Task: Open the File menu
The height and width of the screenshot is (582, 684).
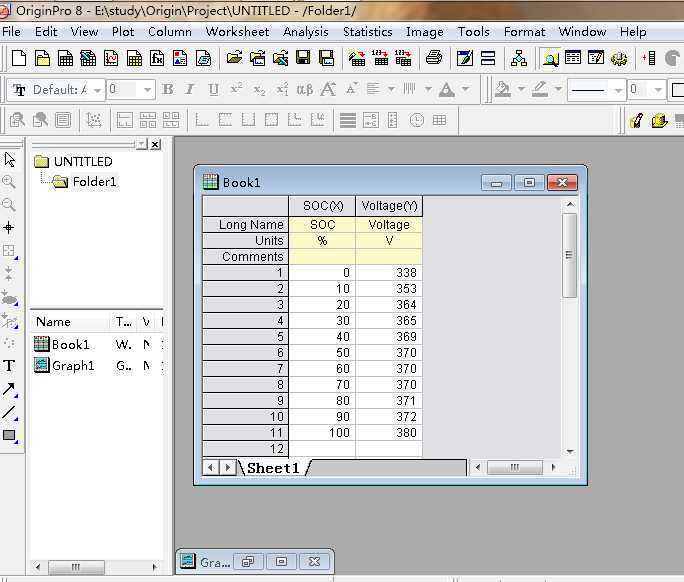Action: (x=11, y=32)
